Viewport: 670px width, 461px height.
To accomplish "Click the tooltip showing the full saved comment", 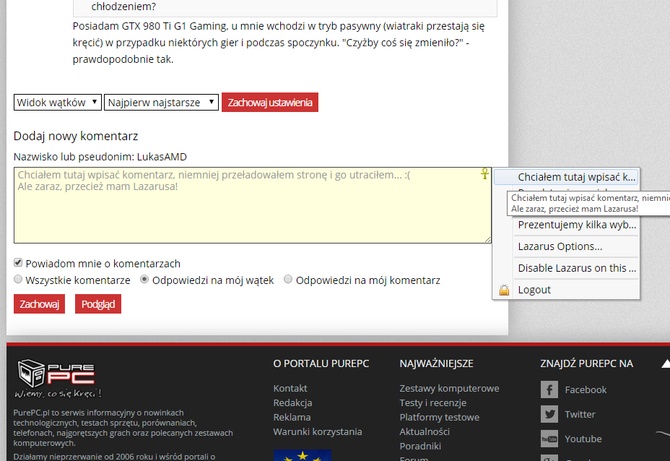I will click(589, 204).
